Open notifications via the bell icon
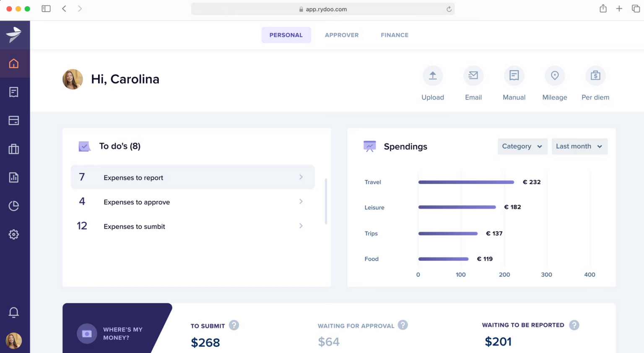The height and width of the screenshot is (353, 644). click(x=14, y=312)
